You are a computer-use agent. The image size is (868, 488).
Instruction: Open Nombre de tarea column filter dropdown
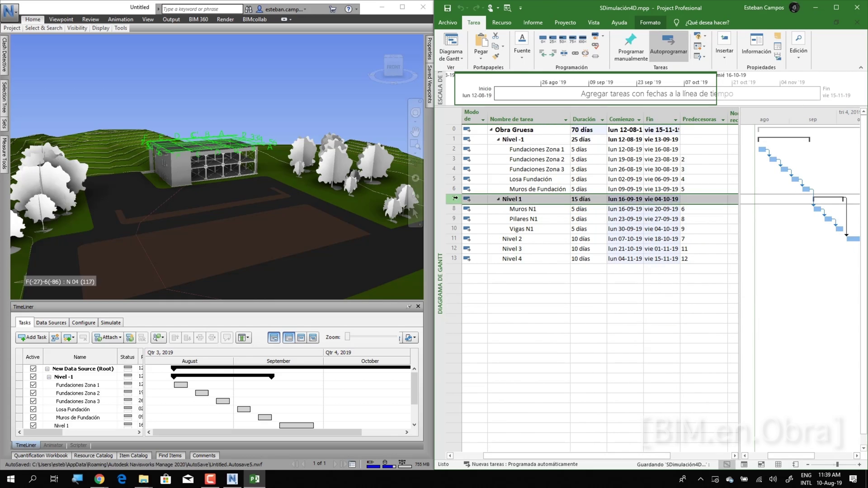(x=566, y=120)
